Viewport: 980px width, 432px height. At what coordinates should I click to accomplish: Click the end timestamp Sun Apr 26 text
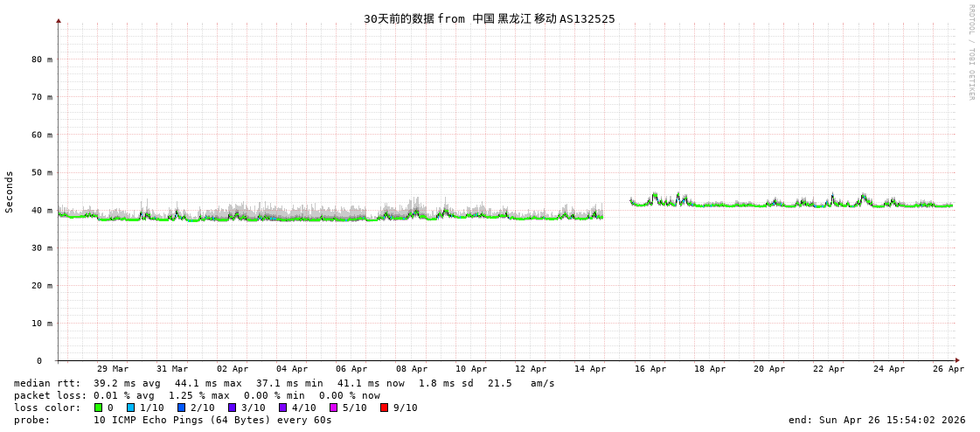tap(877, 420)
